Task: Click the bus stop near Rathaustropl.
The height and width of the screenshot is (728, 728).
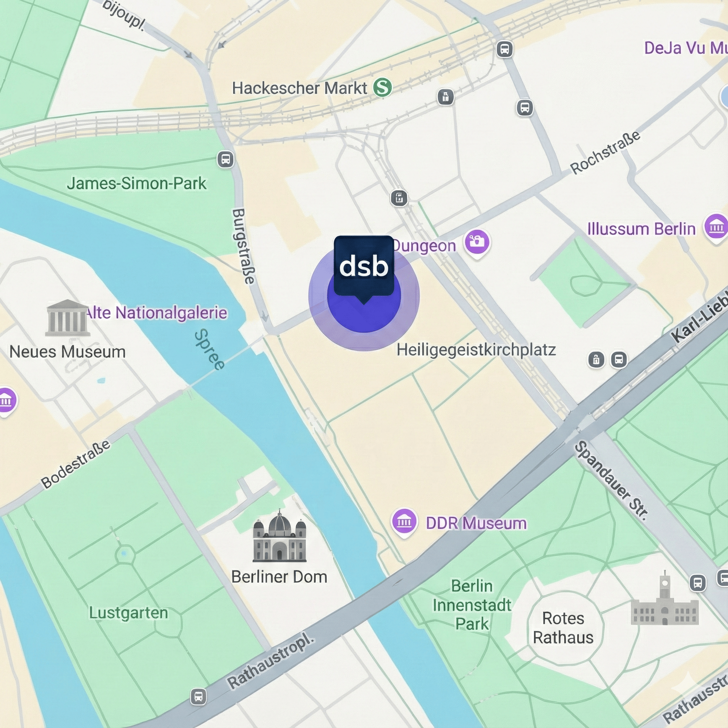Action: click(x=199, y=696)
